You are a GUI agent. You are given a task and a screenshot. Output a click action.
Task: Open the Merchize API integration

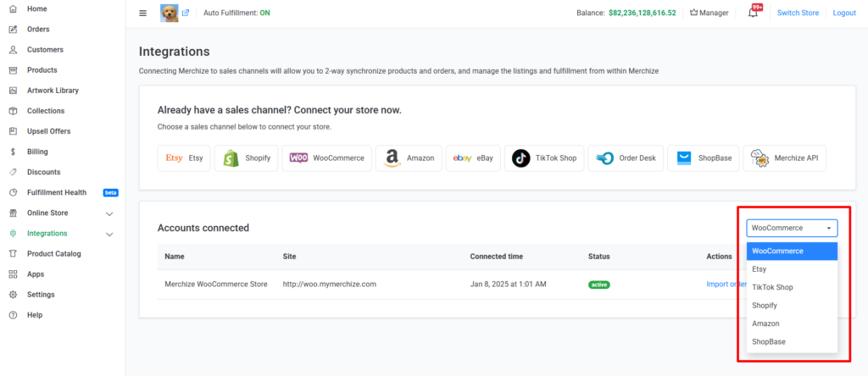point(784,158)
